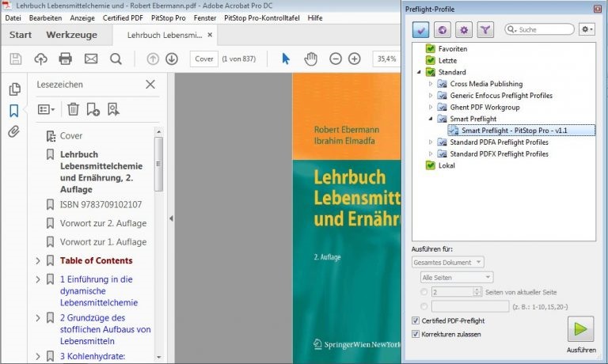Expand 1 Einführung bookmark chapter
This screenshot has width=608, height=364.
click(x=38, y=279)
